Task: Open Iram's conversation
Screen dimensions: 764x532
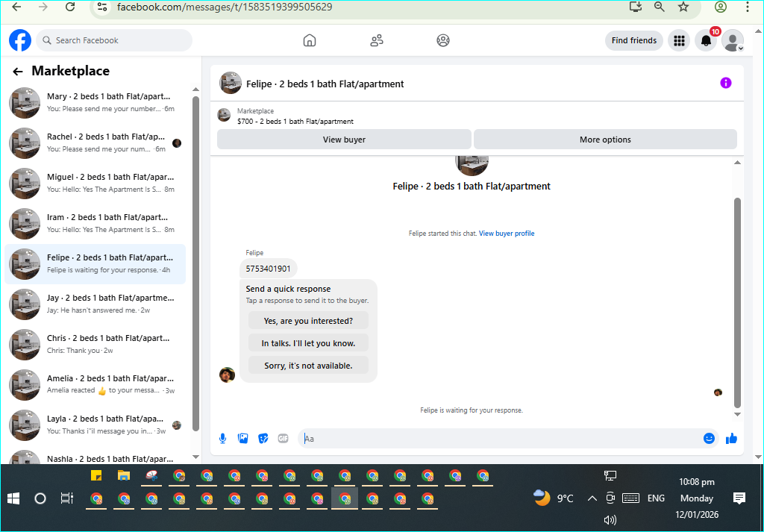Action: (95, 224)
